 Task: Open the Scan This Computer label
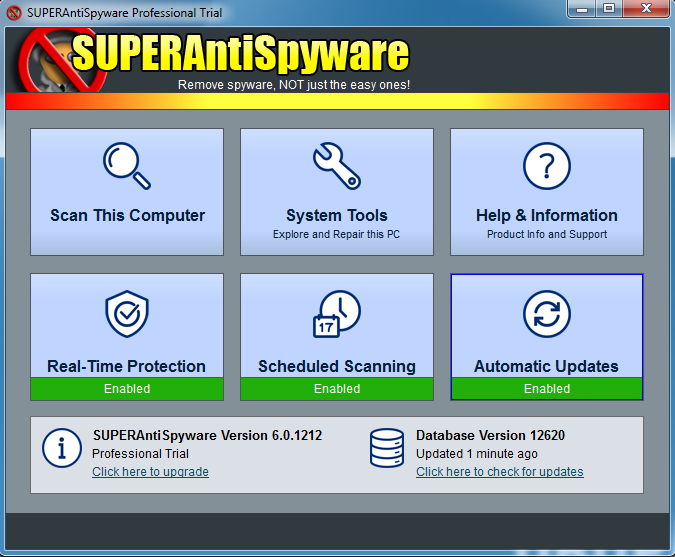coord(127,215)
